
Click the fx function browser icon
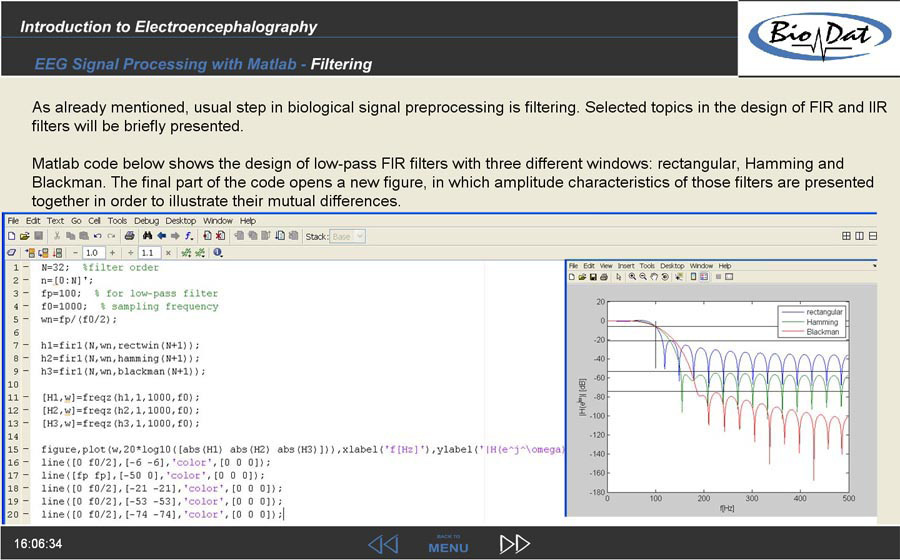pos(189,236)
